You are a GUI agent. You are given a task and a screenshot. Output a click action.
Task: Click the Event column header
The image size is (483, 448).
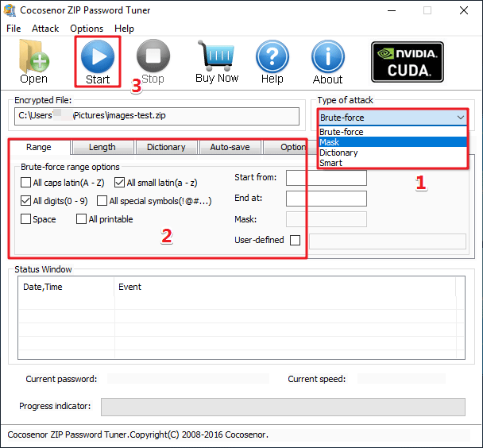tap(285, 287)
